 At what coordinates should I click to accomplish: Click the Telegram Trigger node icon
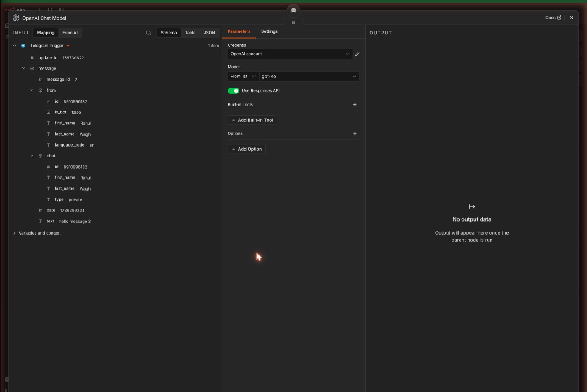click(x=23, y=46)
